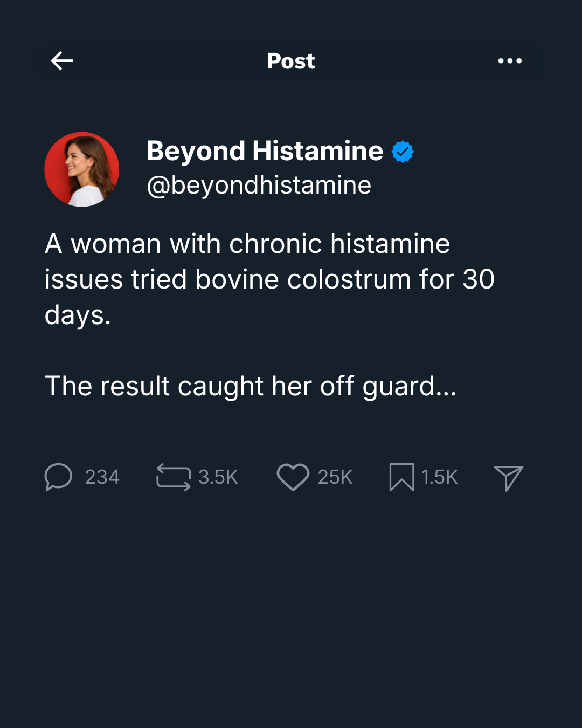582x728 pixels.
Task: Click "The result caught her off guard..." line
Action: click(251, 386)
